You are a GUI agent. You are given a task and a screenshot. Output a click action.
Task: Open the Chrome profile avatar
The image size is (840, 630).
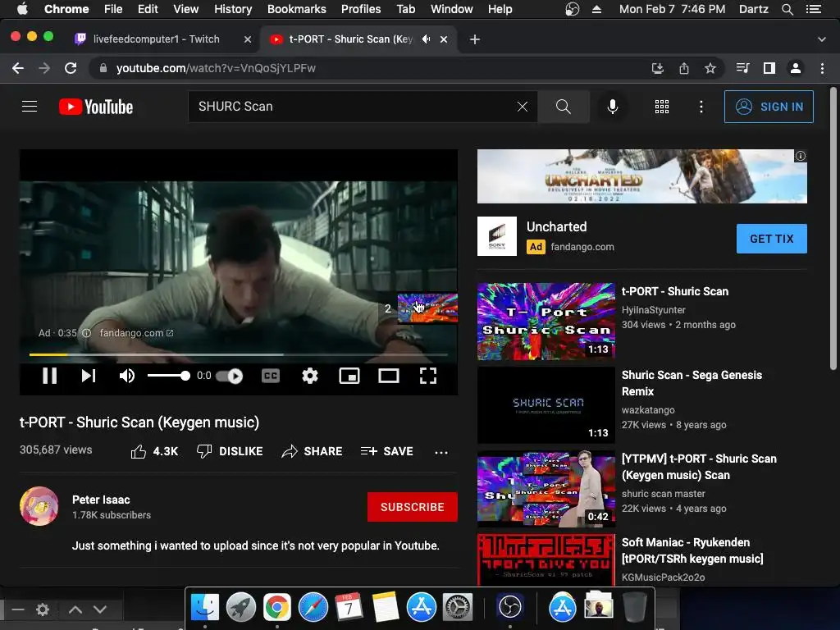[x=796, y=68]
